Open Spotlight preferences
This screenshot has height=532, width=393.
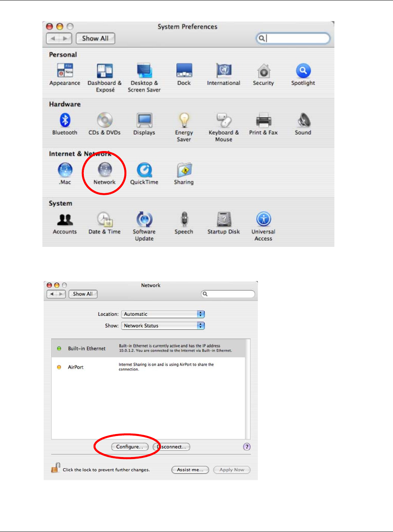pos(303,75)
